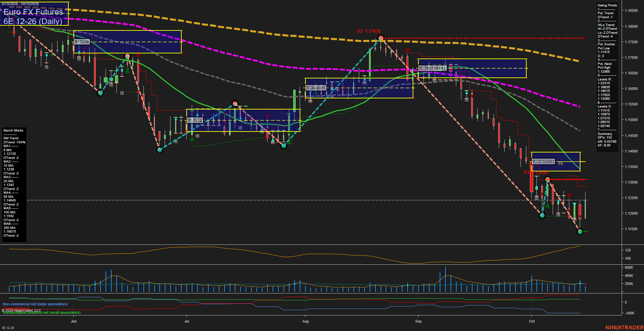Click the Euro FX Futures chart title
The height and width of the screenshot is (331, 644).
pyautogui.click(x=33, y=12)
